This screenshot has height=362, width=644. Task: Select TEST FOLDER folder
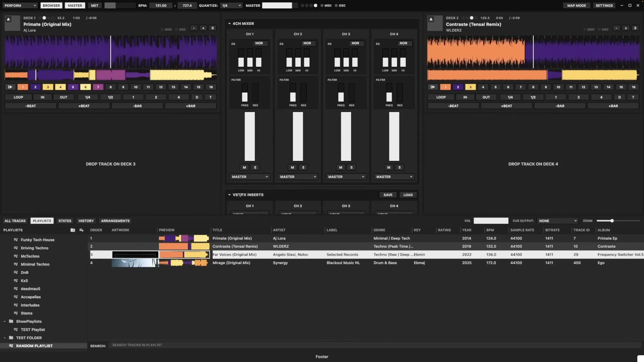29,338
